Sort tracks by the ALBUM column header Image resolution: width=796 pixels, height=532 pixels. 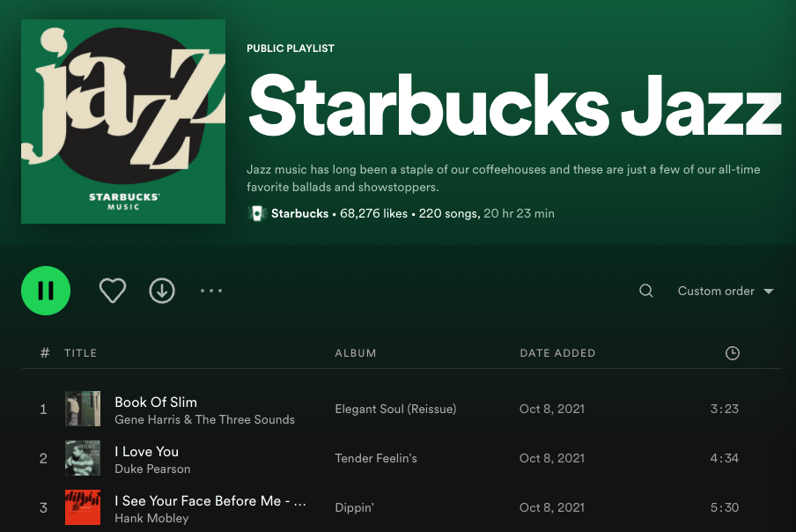coord(356,353)
